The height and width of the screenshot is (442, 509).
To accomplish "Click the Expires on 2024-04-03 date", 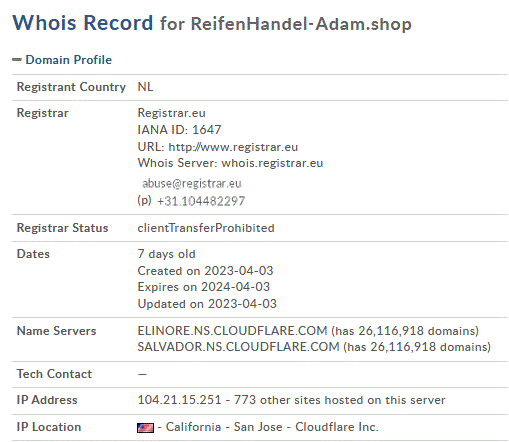I will (204, 287).
